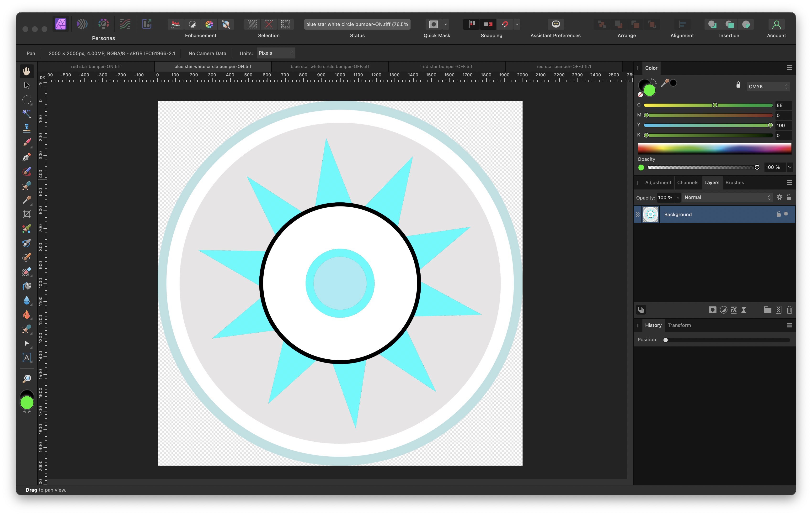Click the Add Pixel Layer button
Image resolution: width=812 pixels, height=515 pixels.
pos(778,310)
